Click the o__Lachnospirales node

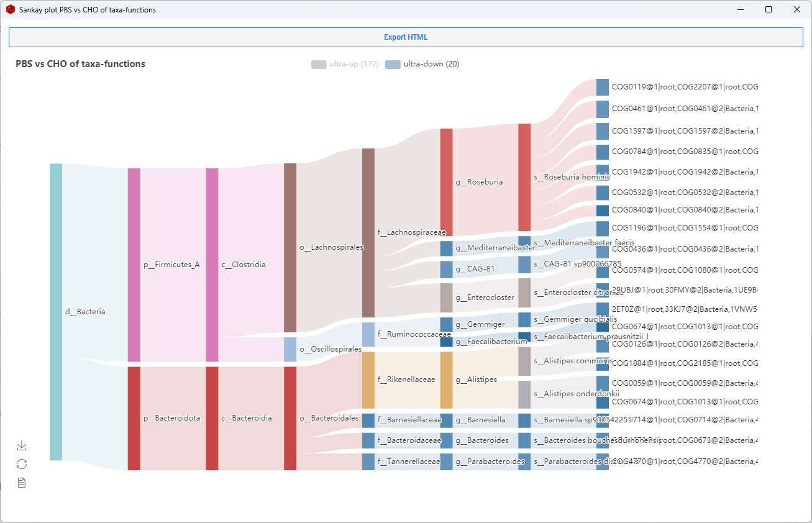(x=290, y=247)
